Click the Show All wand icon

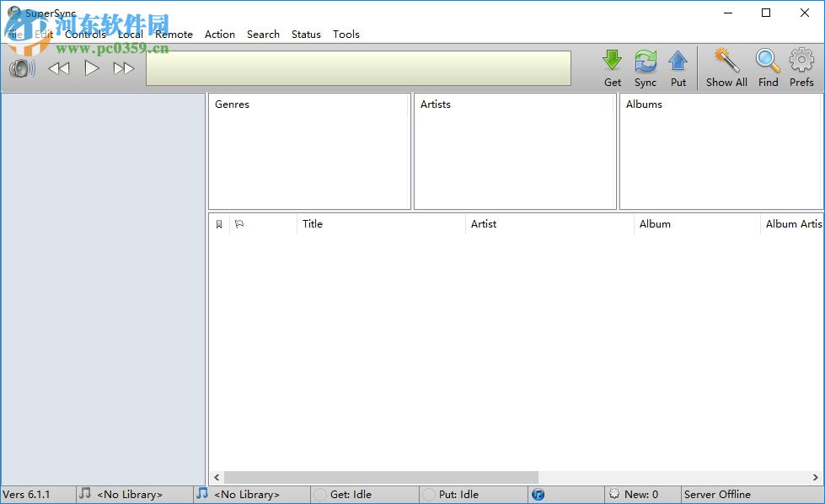pyautogui.click(x=726, y=60)
